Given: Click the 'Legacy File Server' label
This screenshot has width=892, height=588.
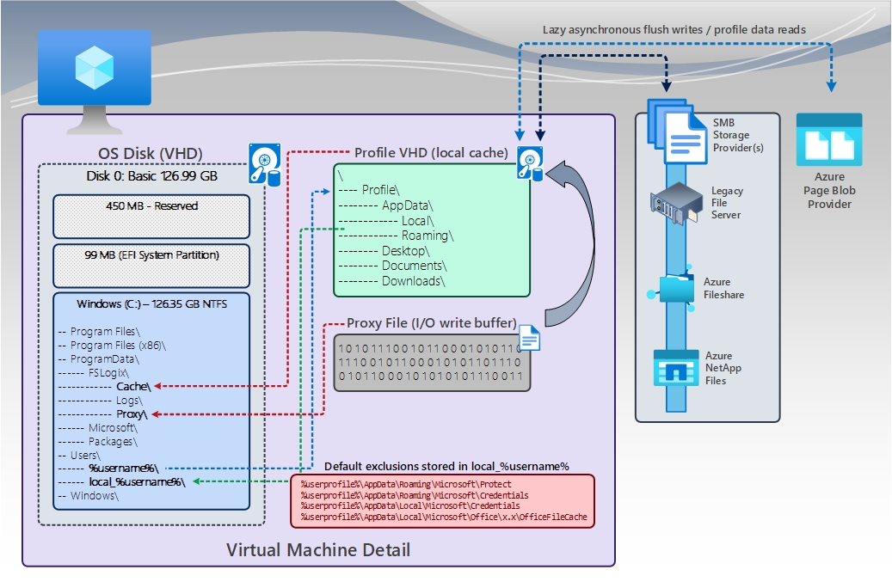Looking at the screenshot, I should click(727, 203).
